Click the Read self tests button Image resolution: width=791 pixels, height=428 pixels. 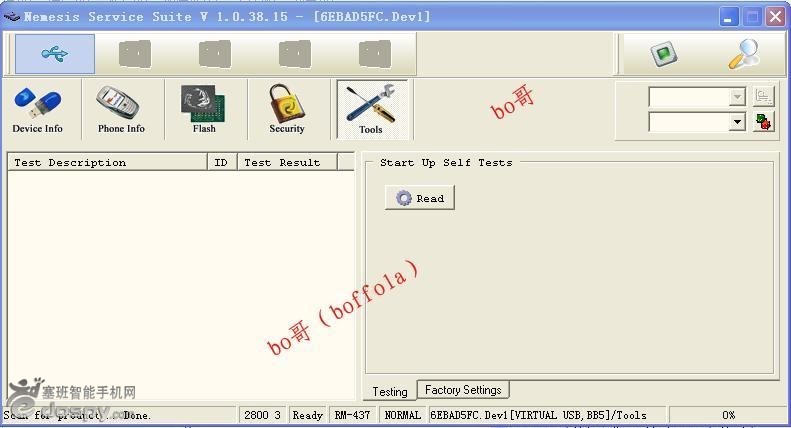(420, 198)
